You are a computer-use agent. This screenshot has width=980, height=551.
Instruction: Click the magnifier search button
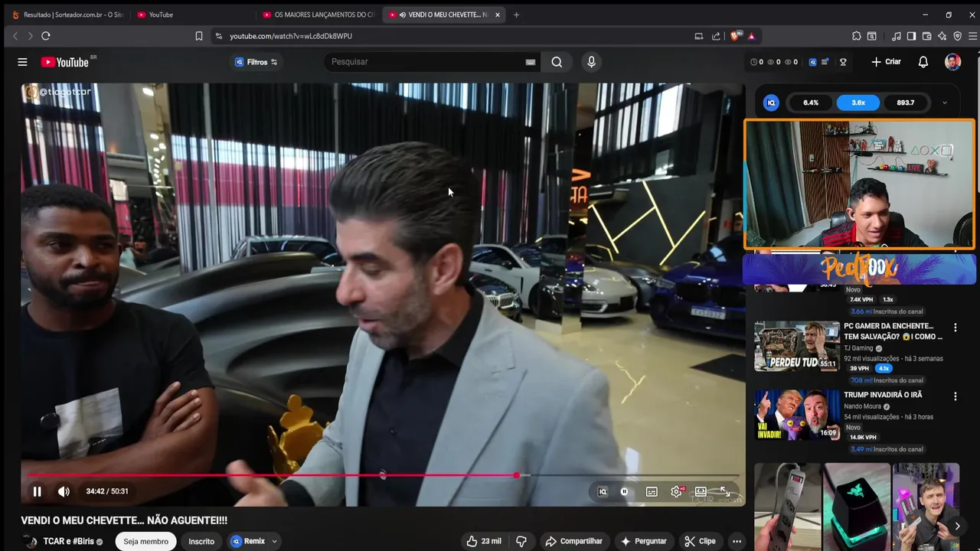click(557, 62)
